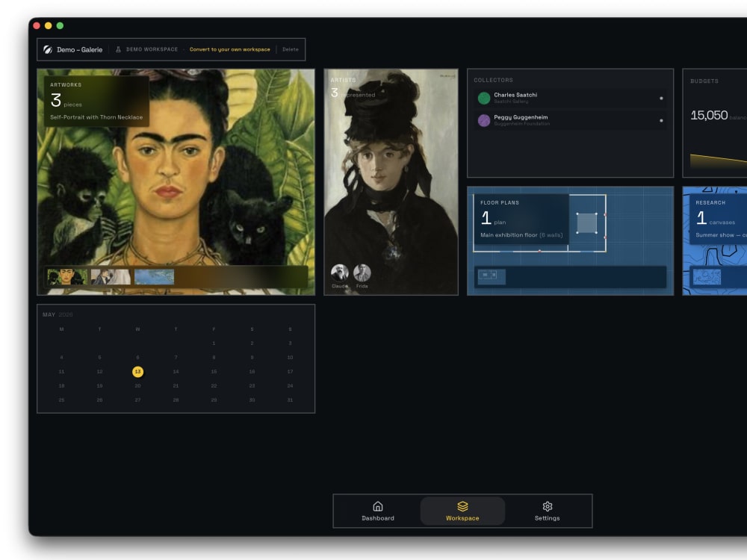The width and height of the screenshot is (747, 560).
Task: Select the Workspace layers icon
Action: point(462,505)
